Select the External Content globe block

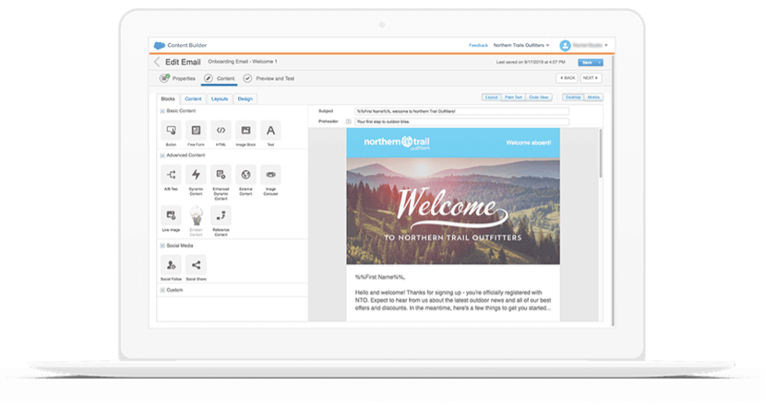pyautogui.click(x=246, y=175)
